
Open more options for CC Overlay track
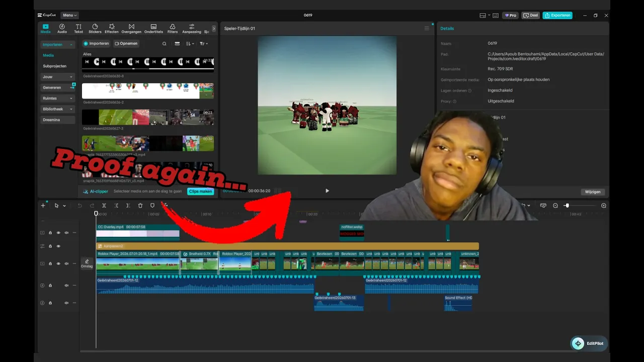(74, 233)
